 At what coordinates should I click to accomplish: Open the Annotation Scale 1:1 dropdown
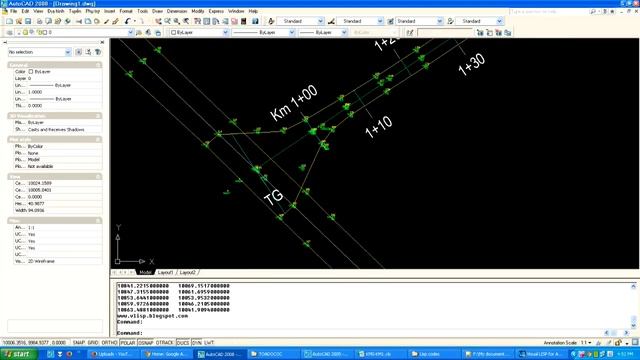tap(586, 343)
